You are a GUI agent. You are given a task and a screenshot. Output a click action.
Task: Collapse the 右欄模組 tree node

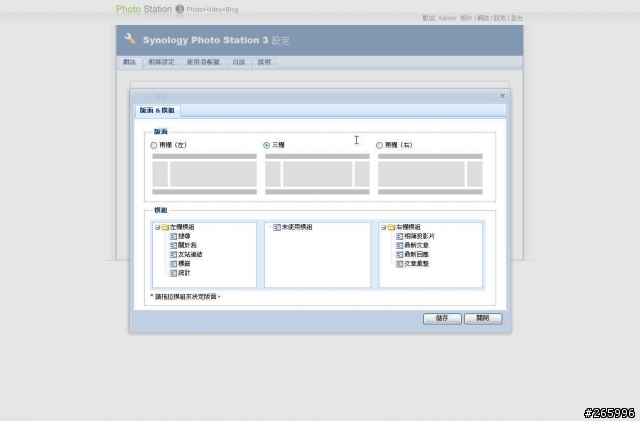(383, 227)
